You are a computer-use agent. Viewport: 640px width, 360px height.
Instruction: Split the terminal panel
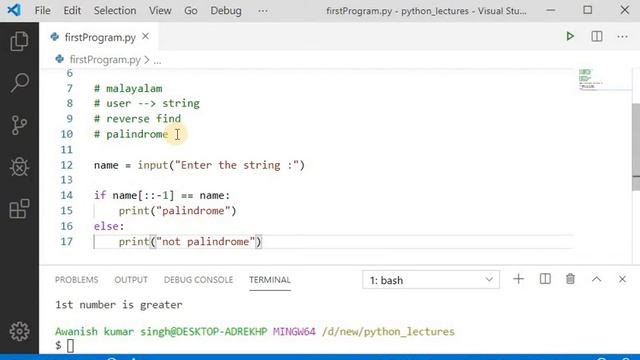pos(545,279)
